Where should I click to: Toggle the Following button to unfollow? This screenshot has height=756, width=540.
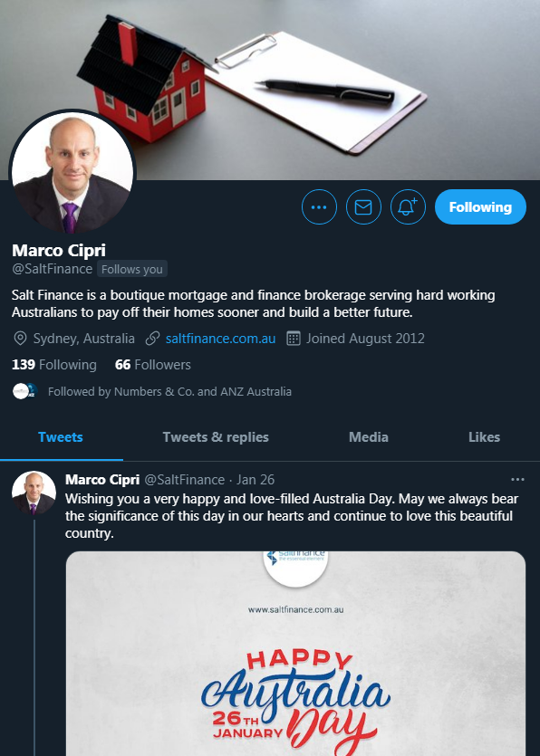480,206
